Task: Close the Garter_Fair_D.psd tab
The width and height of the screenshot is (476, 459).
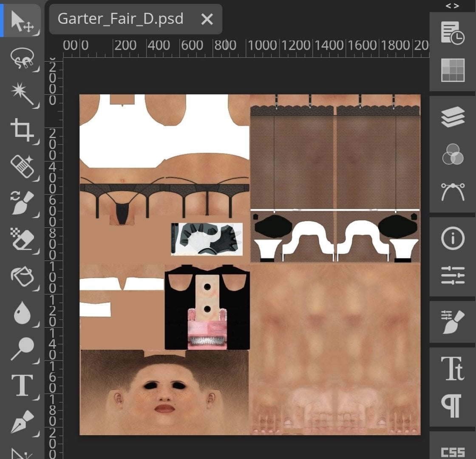Action: point(207,20)
